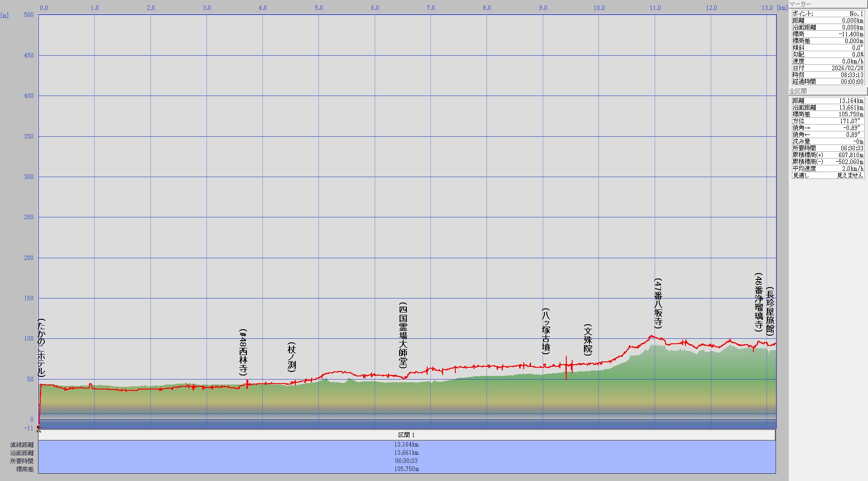Select the 長珍屋旅館 waypoint label
The image size is (868, 481).
tap(770, 311)
